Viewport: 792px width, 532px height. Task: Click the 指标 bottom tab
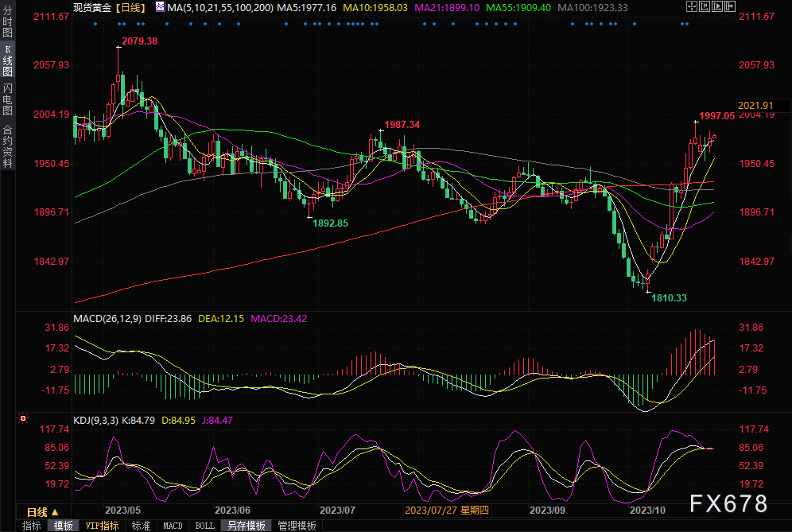point(31,526)
